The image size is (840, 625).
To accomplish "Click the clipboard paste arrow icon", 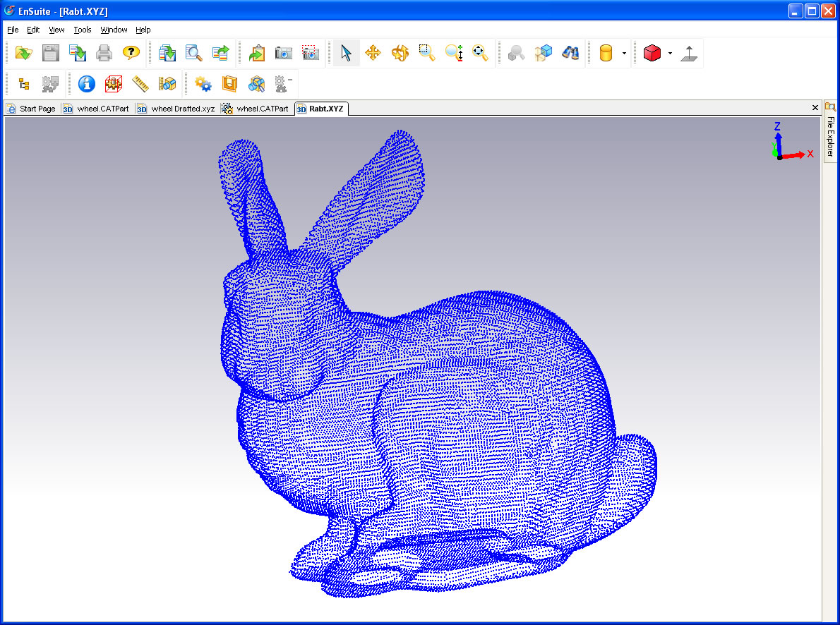I will [x=257, y=53].
